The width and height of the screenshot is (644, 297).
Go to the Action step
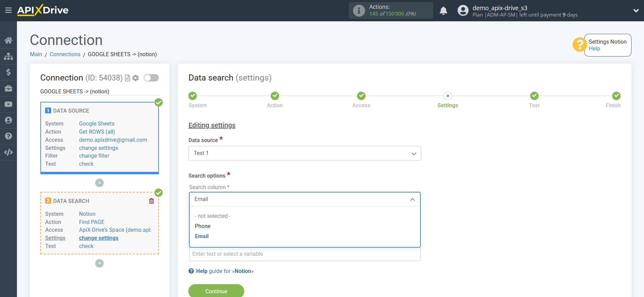(275, 96)
